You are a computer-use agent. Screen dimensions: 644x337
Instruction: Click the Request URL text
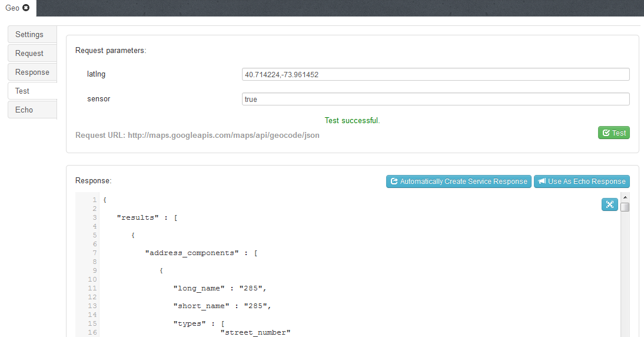[x=197, y=136]
